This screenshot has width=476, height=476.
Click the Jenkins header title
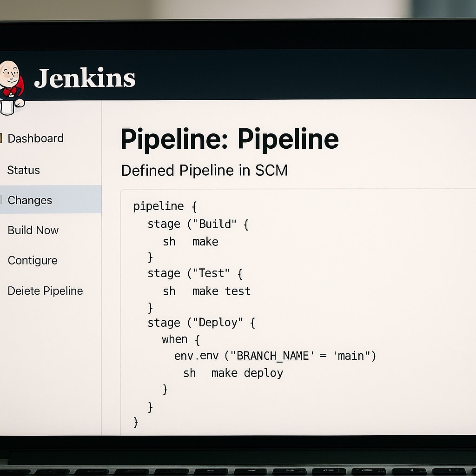[x=85, y=78]
